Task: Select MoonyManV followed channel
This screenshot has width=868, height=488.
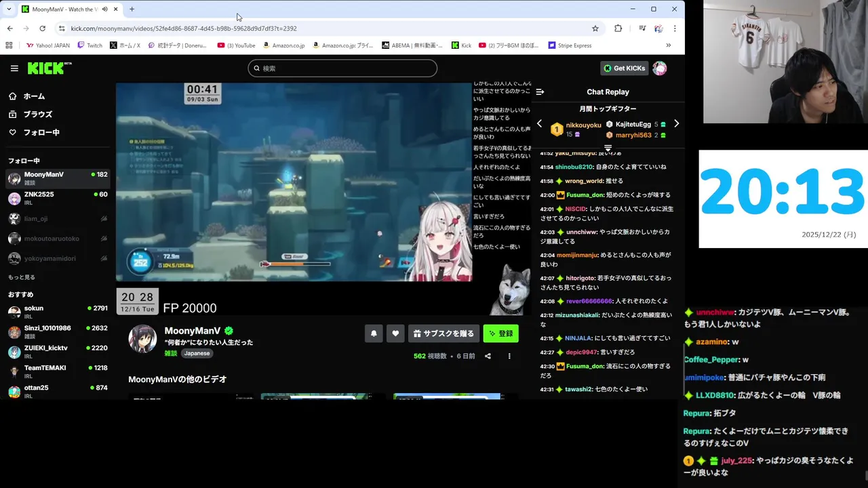Action: 58,178
